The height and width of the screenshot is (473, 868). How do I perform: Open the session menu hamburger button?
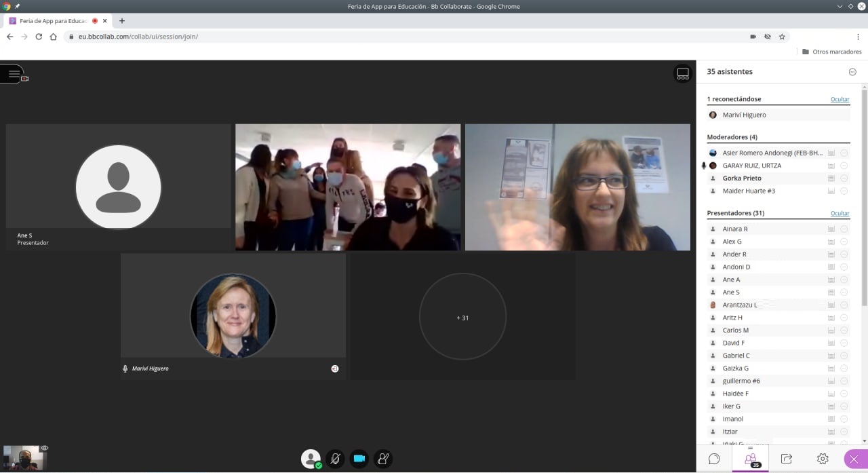tap(14, 74)
